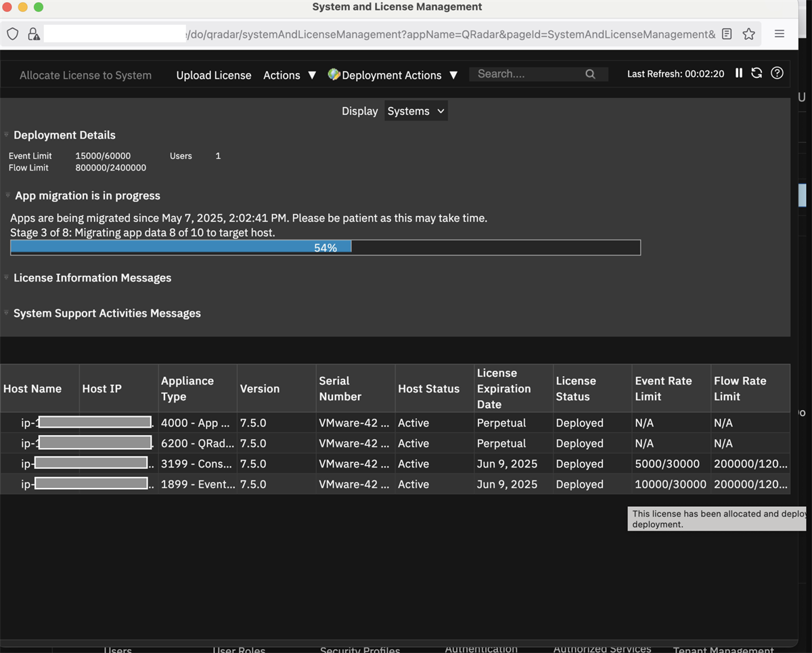Click Perpetual in the 4000 - App row

(501, 423)
